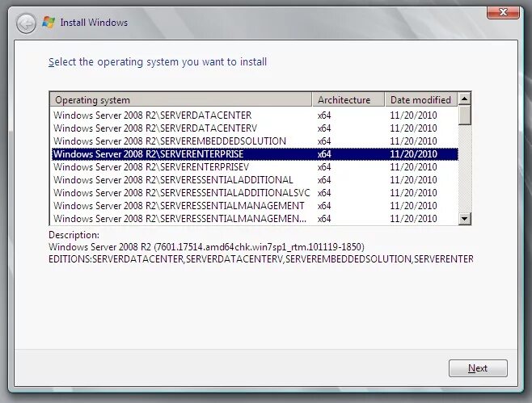
Task: Select the SERVEREMBEDDEDSOLUTION edition row
Action: tap(255, 141)
